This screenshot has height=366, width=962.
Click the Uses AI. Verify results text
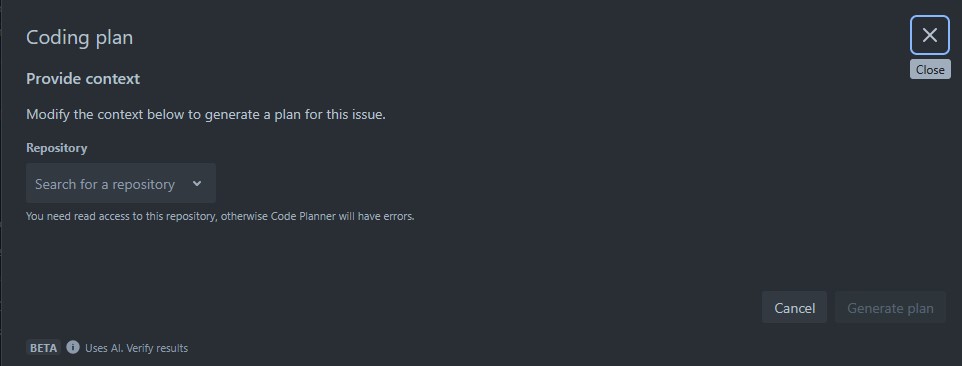point(137,348)
